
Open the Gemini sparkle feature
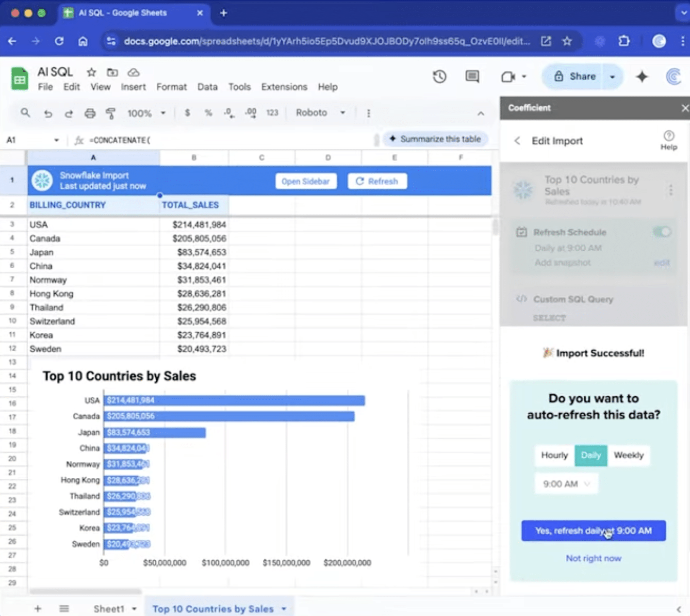pos(641,76)
